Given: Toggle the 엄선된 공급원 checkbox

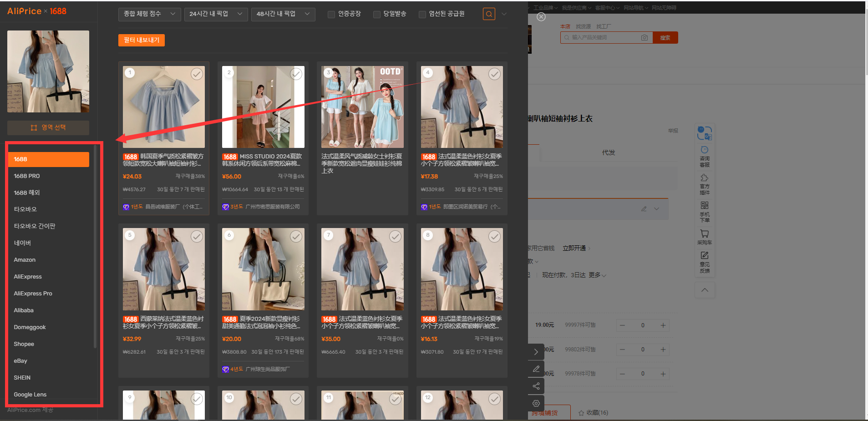Looking at the screenshot, I should coord(422,14).
